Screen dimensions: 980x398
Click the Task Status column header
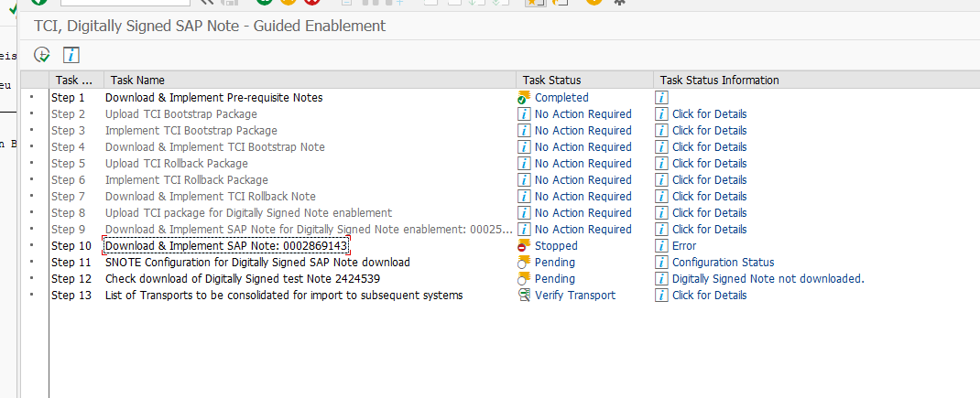pyautogui.click(x=551, y=81)
